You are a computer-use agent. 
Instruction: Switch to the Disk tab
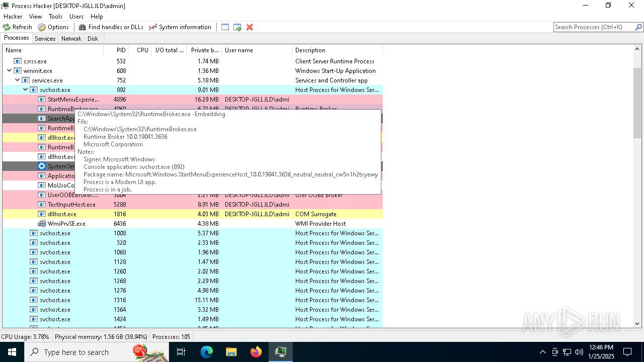(93, 39)
